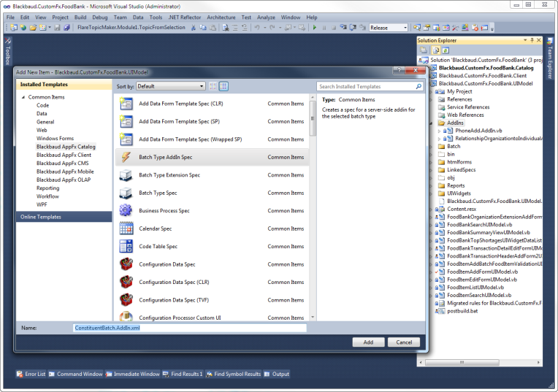This screenshot has height=392, width=558.
Task: Click Add Data Form Template Spec (CLR) icon
Action: (x=126, y=104)
